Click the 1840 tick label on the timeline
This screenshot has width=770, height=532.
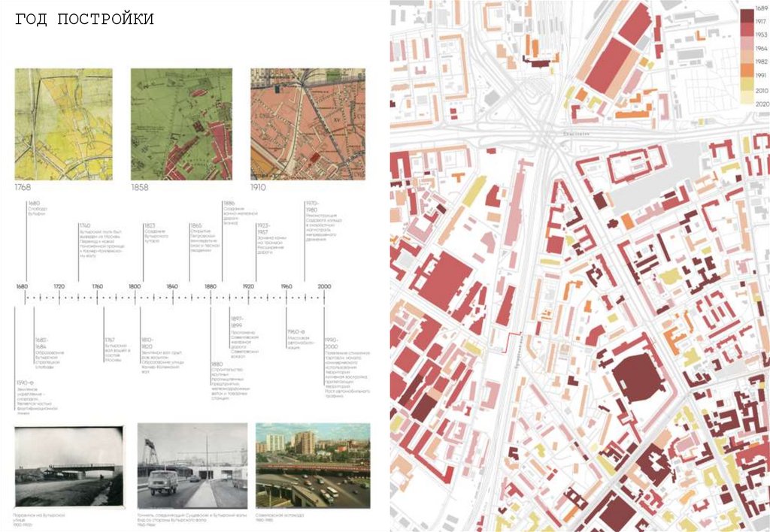click(172, 286)
